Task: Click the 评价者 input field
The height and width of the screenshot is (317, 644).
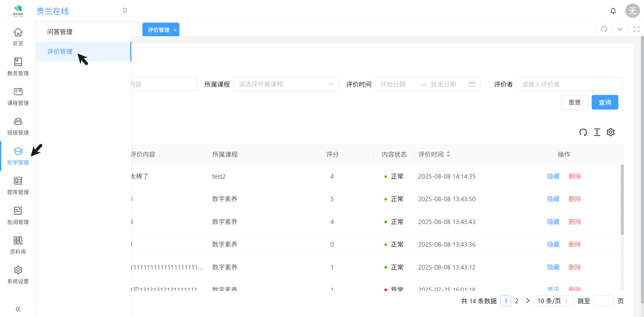Action: coord(569,84)
